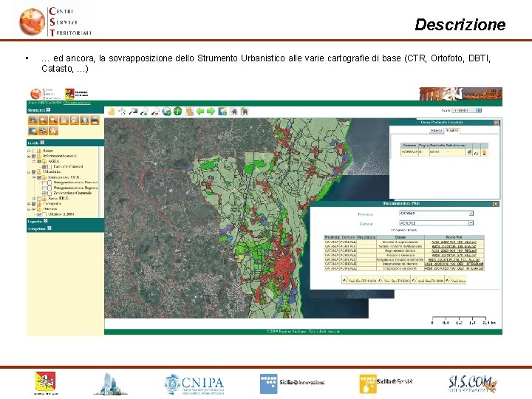Image resolution: width=532 pixels, height=399 pixels.
Task: Click Vedi GeoTiff 2000 button
Action: [428, 279]
